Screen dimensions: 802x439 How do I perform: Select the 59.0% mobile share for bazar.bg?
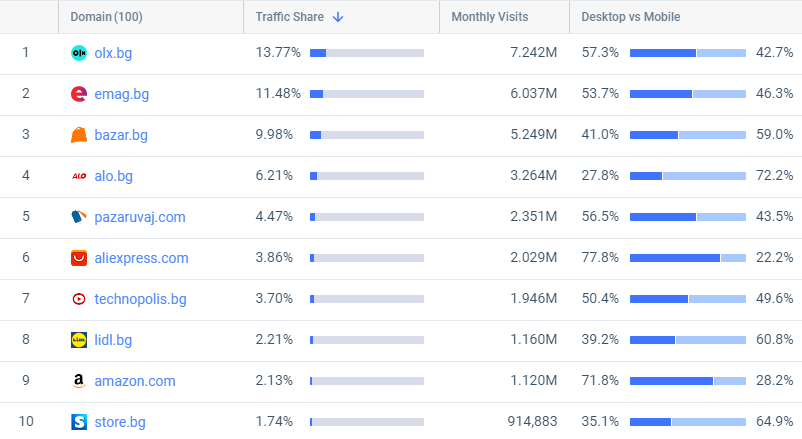774,134
